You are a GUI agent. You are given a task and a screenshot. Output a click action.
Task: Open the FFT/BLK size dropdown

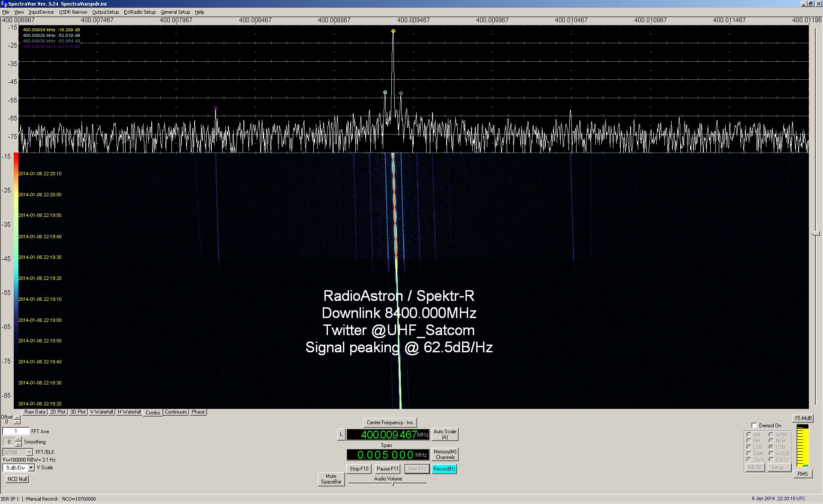click(x=29, y=453)
